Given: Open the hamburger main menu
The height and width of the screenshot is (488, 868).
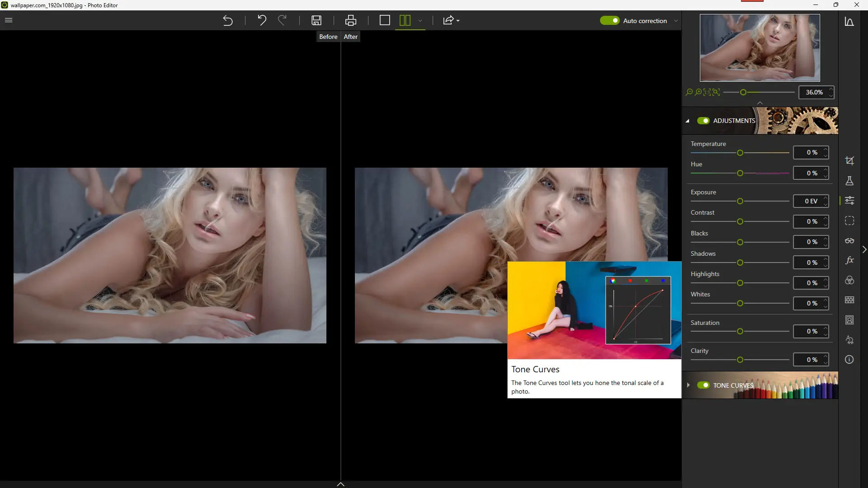Looking at the screenshot, I should pos(9,20).
